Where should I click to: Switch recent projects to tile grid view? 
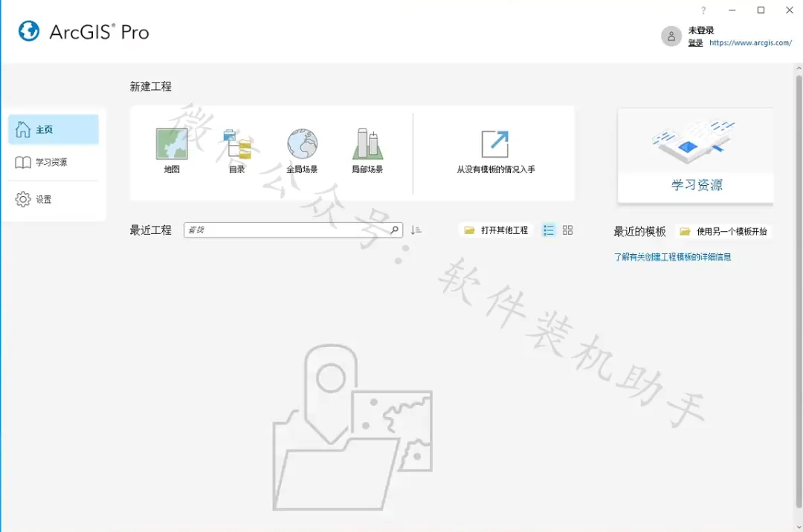[x=567, y=230]
